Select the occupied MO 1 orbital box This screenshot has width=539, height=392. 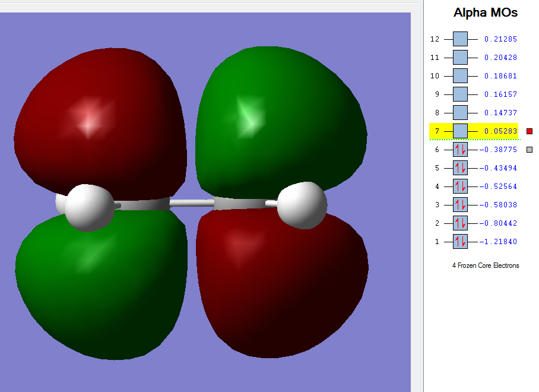[460, 241]
